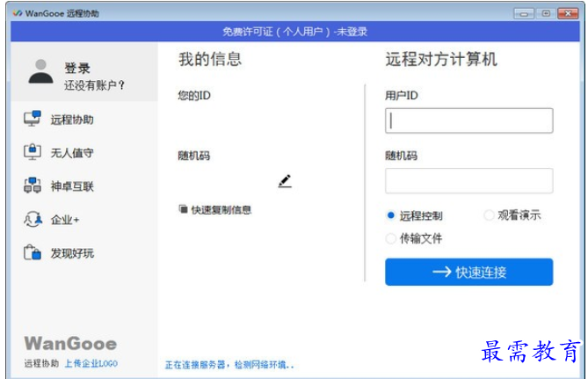Click the 快速连接 button
Viewport: 588px width, 379px height.
[x=468, y=272]
